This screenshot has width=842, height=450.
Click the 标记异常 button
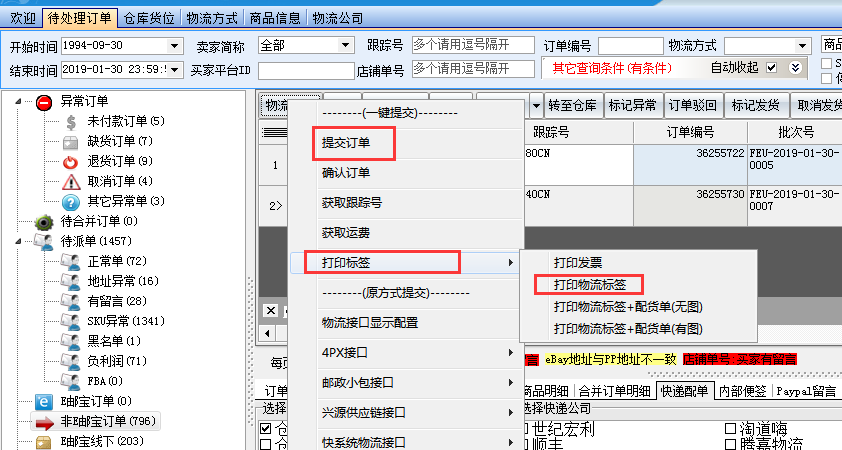pyautogui.click(x=633, y=107)
